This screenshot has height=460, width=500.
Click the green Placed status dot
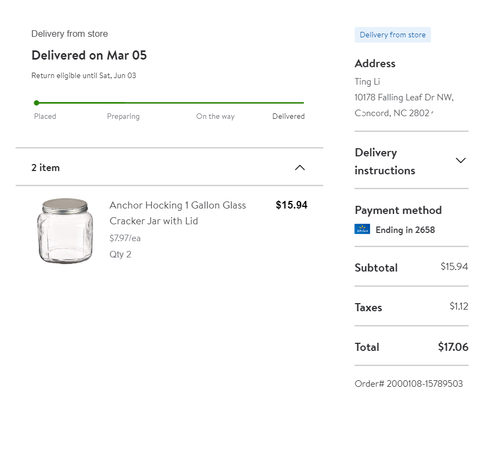36,103
